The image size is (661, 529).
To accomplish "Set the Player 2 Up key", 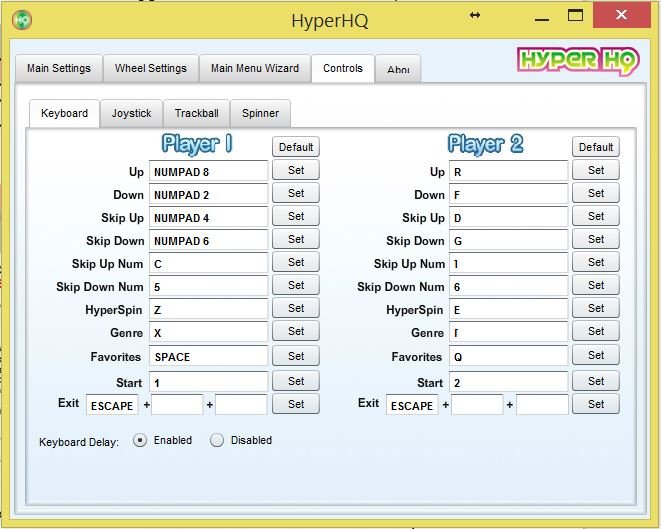I will coord(596,170).
